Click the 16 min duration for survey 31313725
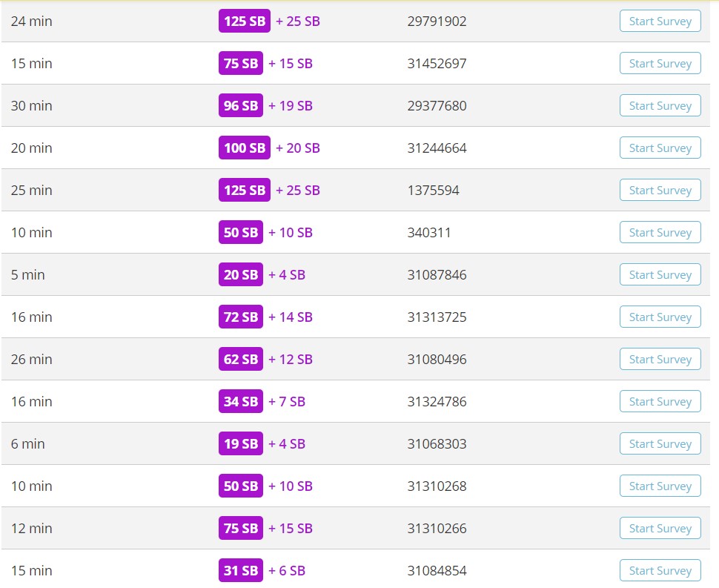 point(32,317)
